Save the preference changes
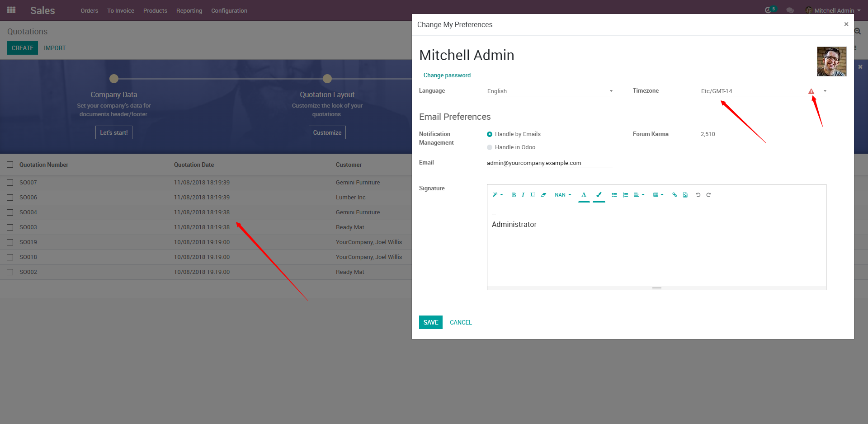 (x=430, y=322)
